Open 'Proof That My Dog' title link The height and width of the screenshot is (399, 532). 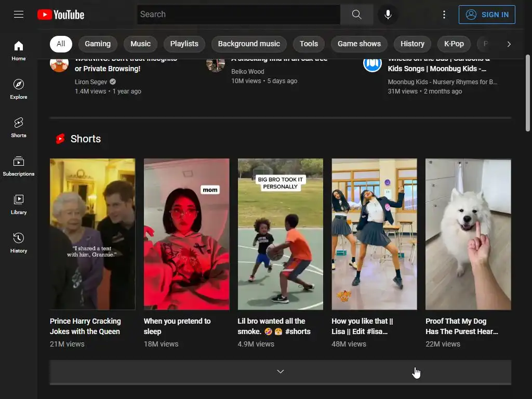tap(462, 326)
